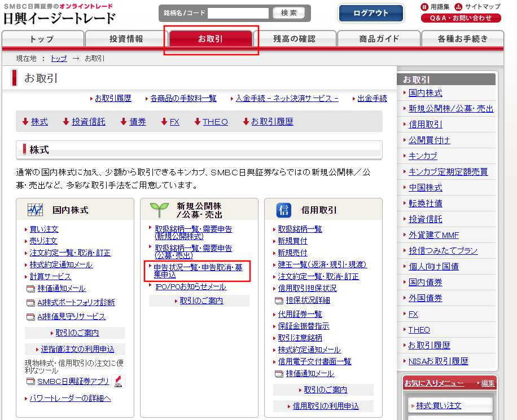Click the 国内株式 chart icon
517x420 pixels.
(x=35, y=210)
